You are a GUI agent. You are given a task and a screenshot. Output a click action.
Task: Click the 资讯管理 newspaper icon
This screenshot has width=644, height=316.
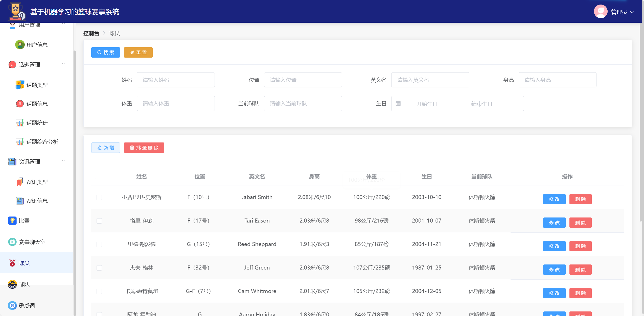click(12, 161)
